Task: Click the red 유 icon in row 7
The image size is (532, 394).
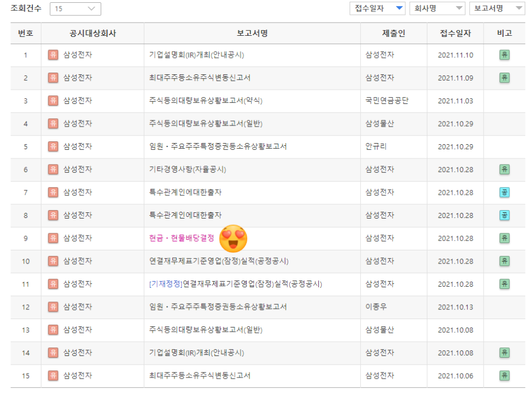Action: tap(53, 192)
